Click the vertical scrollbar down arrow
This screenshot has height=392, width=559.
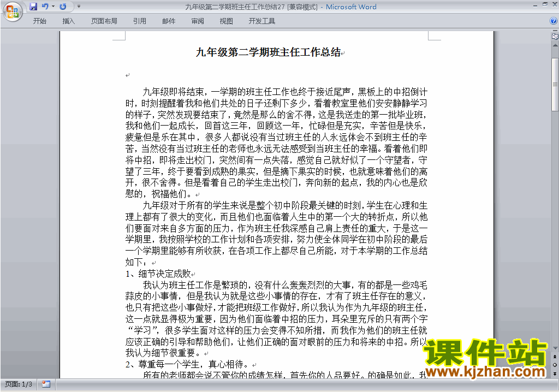(x=555, y=348)
